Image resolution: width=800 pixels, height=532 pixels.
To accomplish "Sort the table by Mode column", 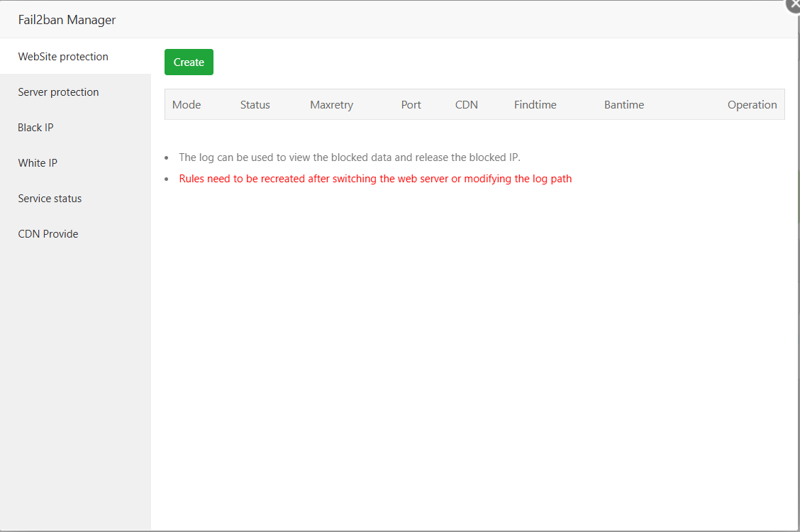I will tap(186, 104).
